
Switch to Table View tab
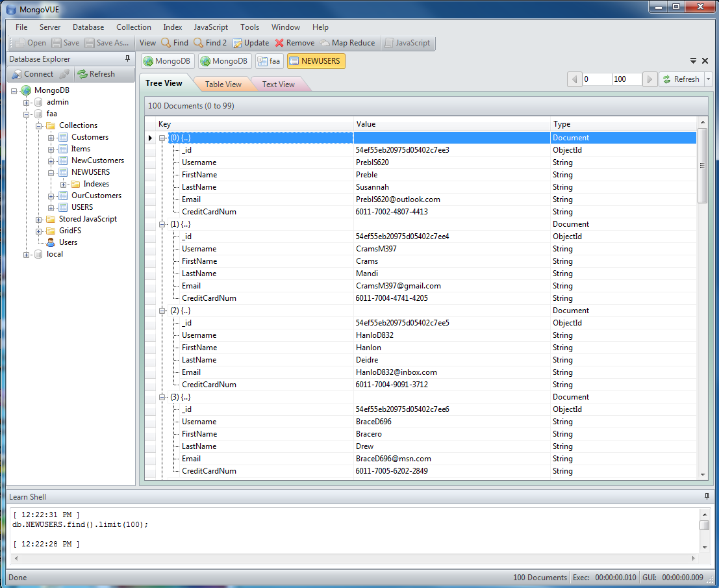(223, 84)
